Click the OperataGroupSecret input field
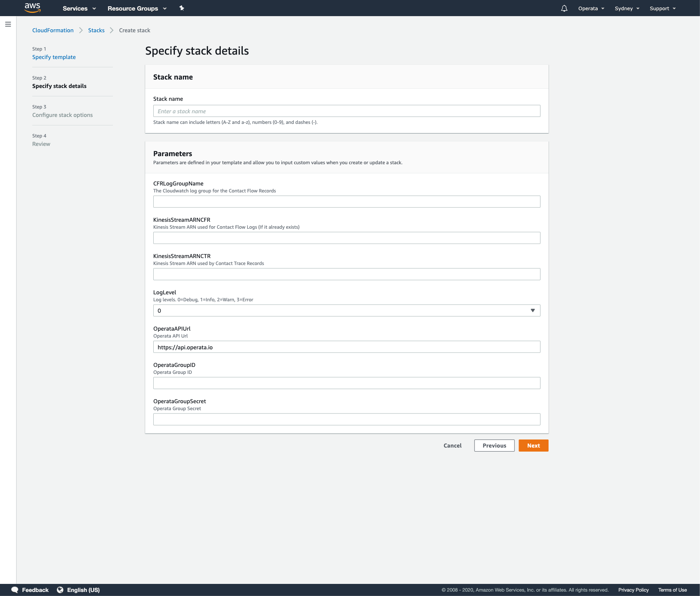700x596 pixels. 347,419
